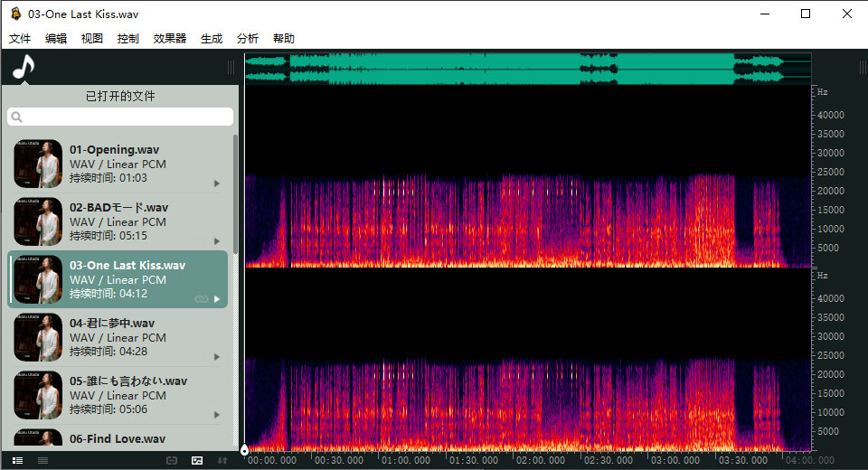Toggle the loop icon in bottom bar
The width and height of the screenshot is (868, 470).
click(172, 461)
